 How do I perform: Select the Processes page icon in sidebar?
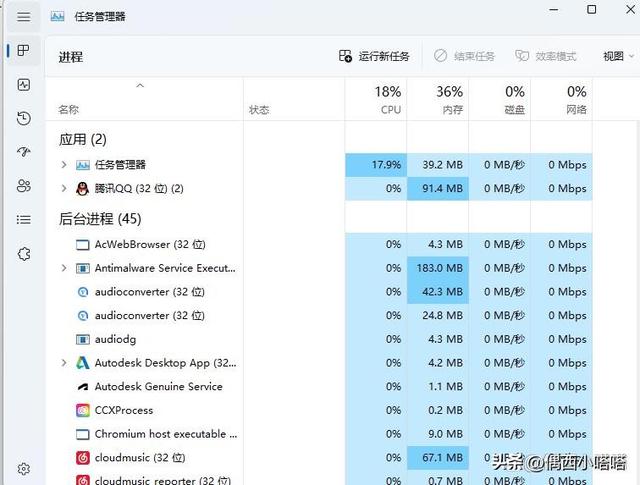point(24,51)
